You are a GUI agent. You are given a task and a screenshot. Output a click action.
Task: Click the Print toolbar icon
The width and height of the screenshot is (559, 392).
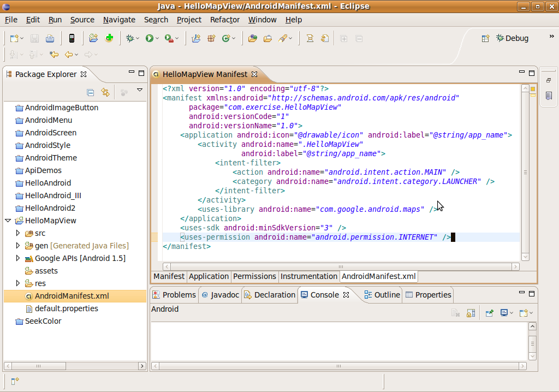50,39
